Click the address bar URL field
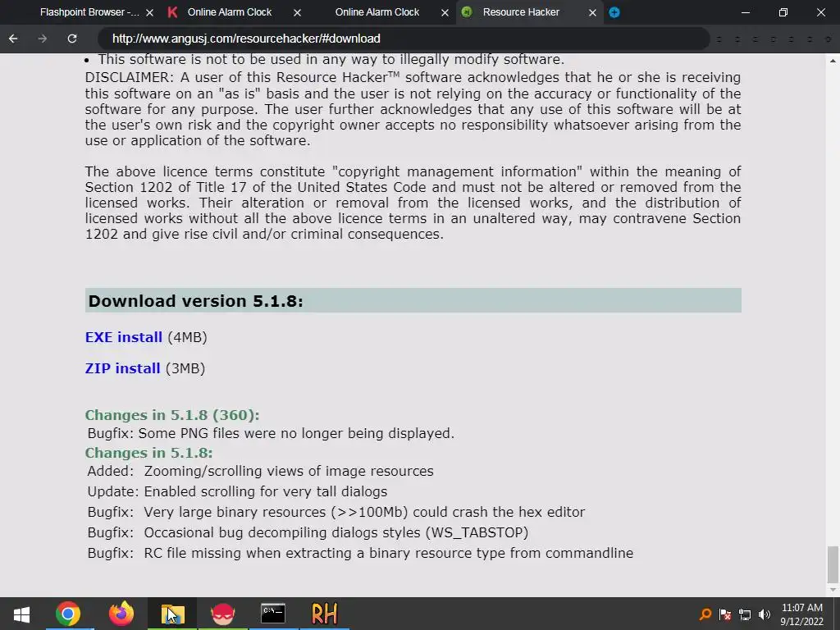Screen dimensions: 840x630 coord(404,39)
